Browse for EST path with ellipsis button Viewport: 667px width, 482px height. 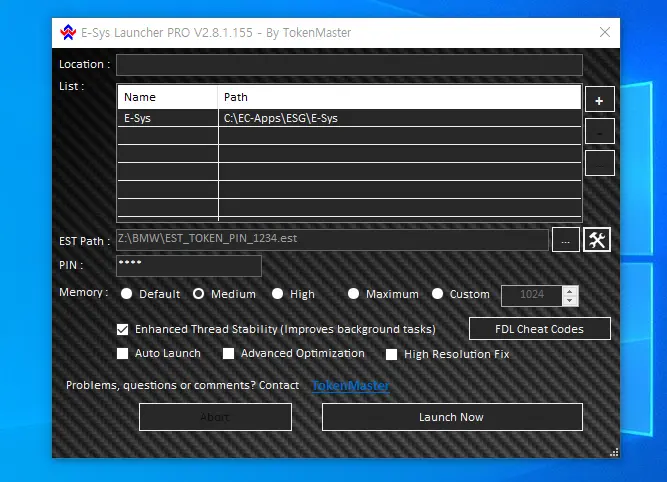point(565,240)
